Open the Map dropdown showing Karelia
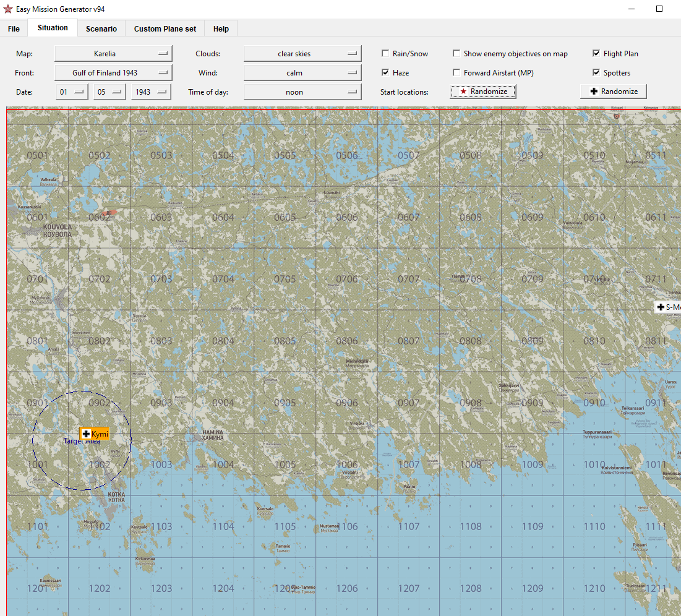The image size is (681, 616). coord(113,54)
